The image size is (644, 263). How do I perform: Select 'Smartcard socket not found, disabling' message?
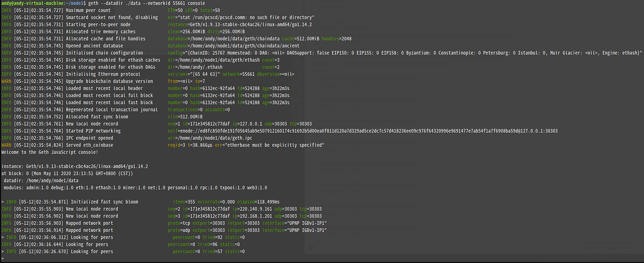(112, 17)
